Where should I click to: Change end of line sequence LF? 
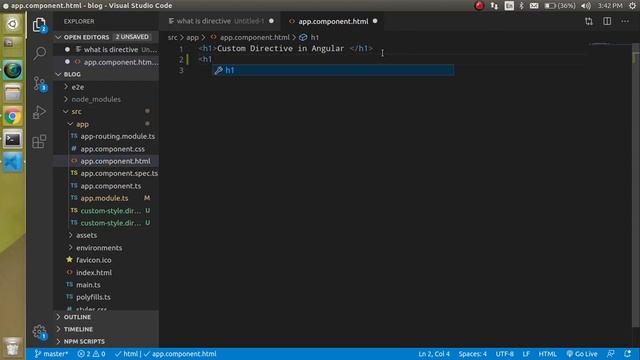526,354
